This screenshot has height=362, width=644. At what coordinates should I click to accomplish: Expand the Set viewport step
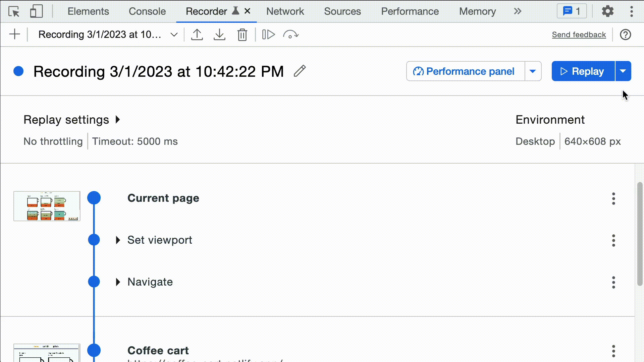[118, 240]
